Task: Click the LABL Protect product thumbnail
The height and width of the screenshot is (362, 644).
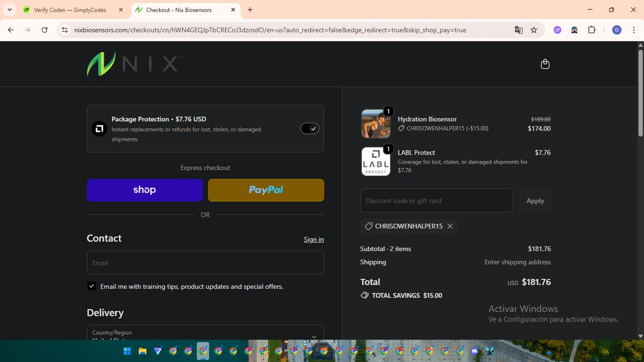Action: point(376,161)
